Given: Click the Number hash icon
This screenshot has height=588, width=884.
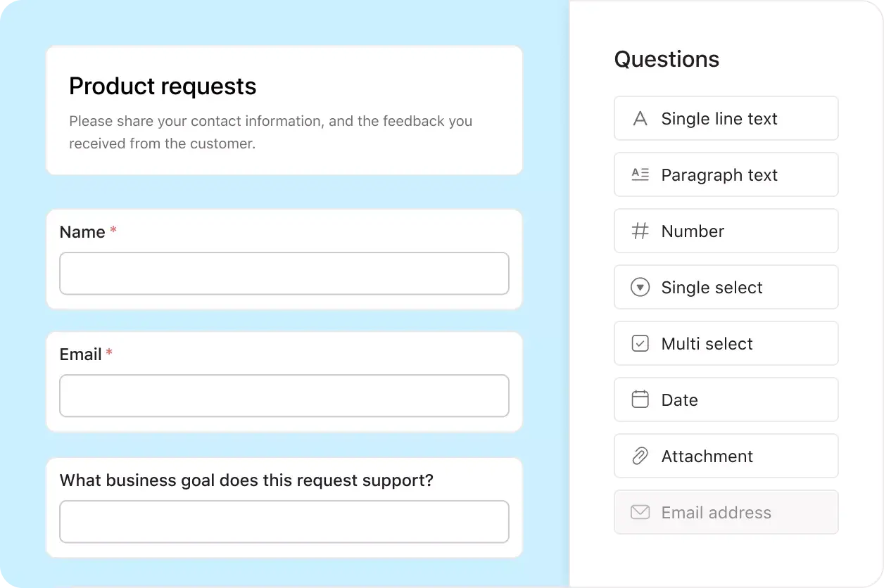Looking at the screenshot, I should (x=640, y=231).
